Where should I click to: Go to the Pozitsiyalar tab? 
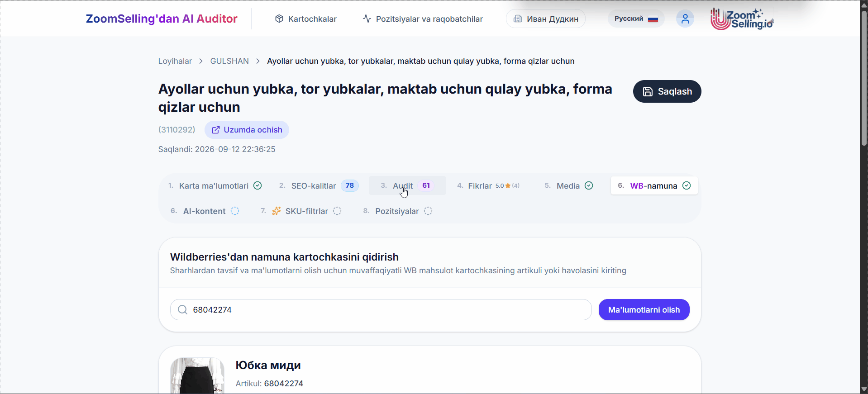(398, 211)
